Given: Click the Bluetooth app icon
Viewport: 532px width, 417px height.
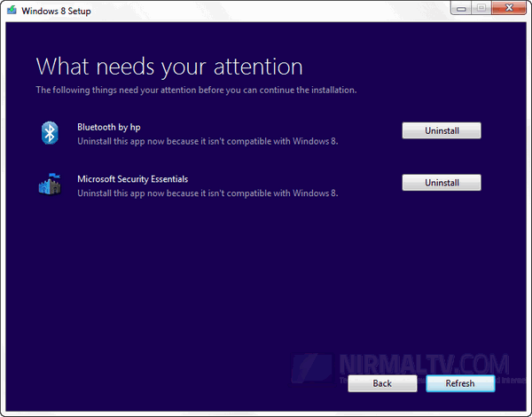Looking at the screenshot, I should tap(50, 133).
